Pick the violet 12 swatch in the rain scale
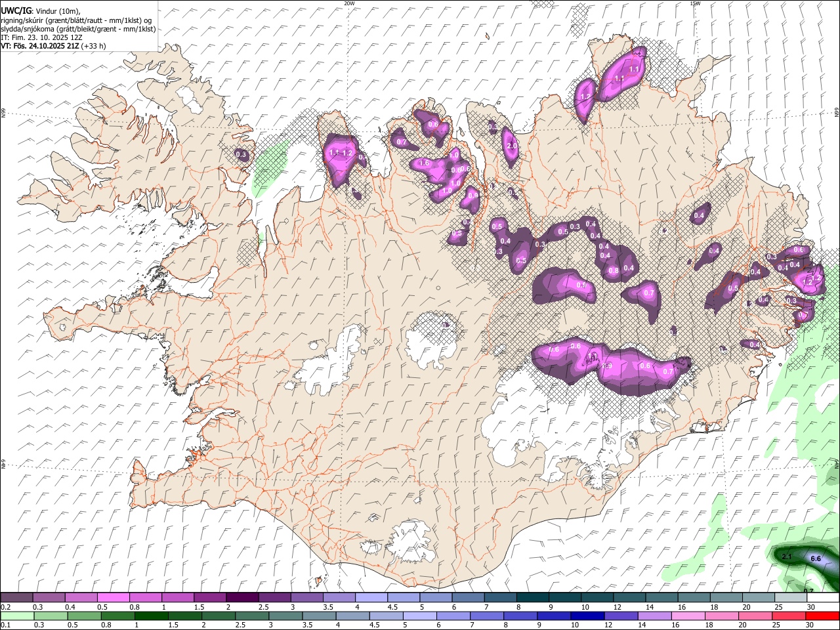 coord(621,616)
